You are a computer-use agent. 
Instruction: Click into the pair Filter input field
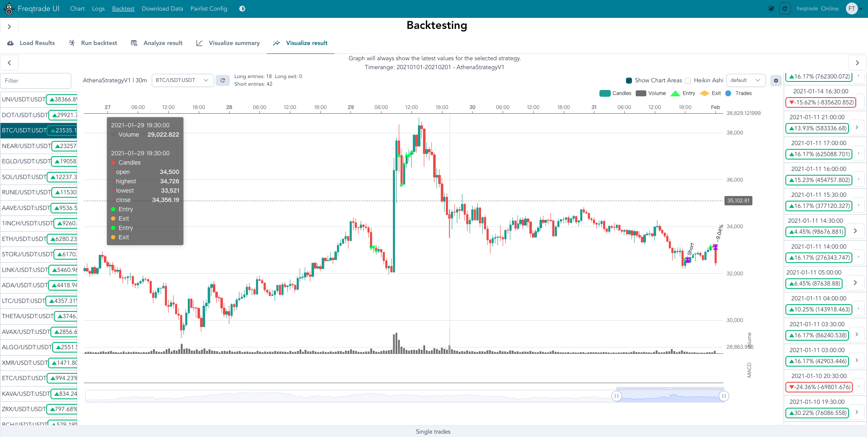click(x=36, y=81)
